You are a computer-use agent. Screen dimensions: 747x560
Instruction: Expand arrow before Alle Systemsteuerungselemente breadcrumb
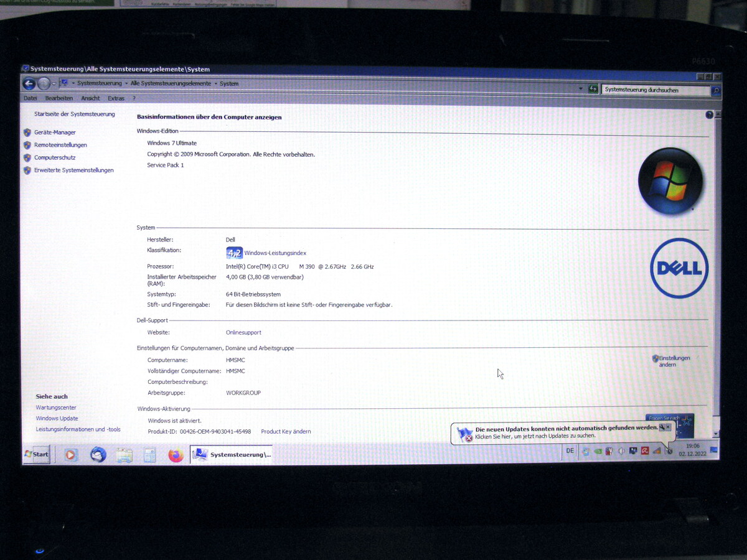tap(126, 83)
